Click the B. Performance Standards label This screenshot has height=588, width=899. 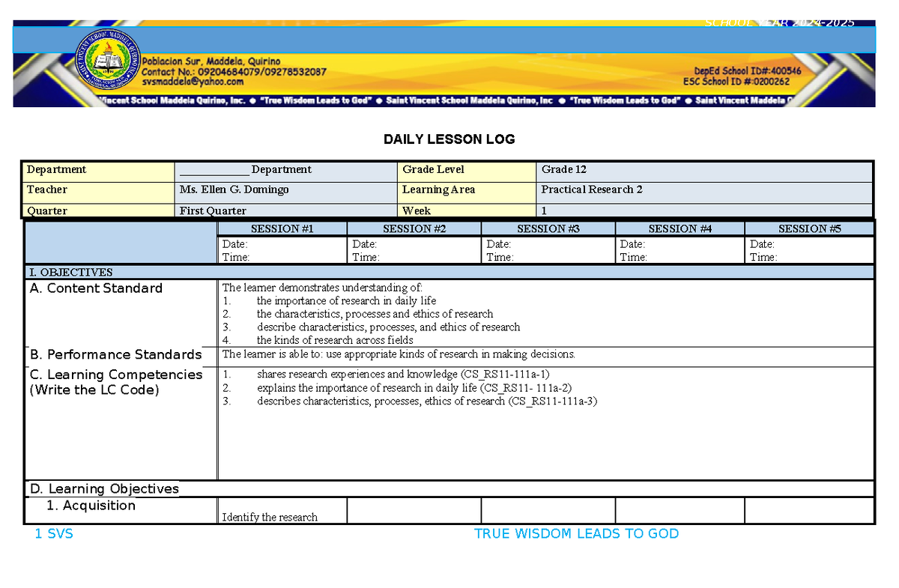116,354
